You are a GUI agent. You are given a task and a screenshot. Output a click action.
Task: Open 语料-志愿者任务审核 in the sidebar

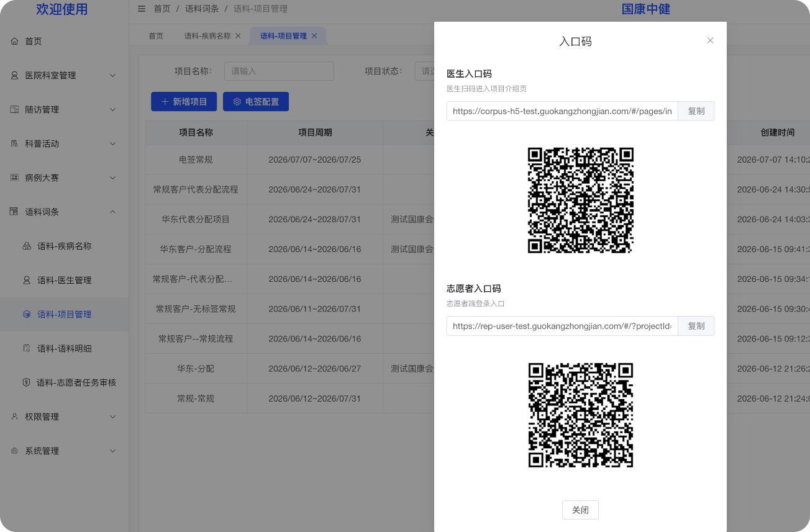point(64,382)
